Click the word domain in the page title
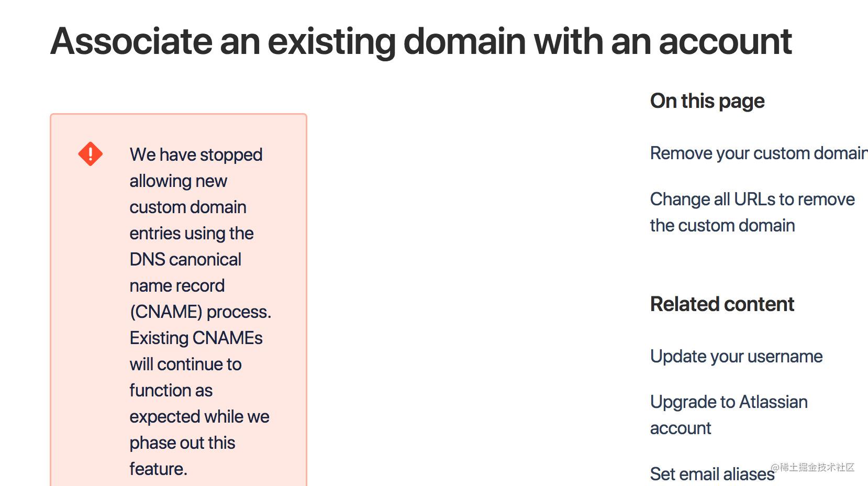This screenshot has width=868, height=486. [464, 41]
